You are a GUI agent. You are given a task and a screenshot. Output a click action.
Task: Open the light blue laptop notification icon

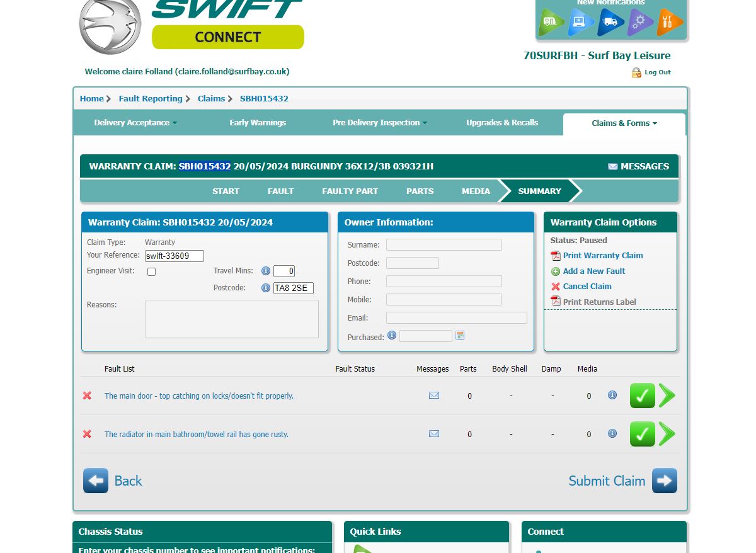pos(581,23)
